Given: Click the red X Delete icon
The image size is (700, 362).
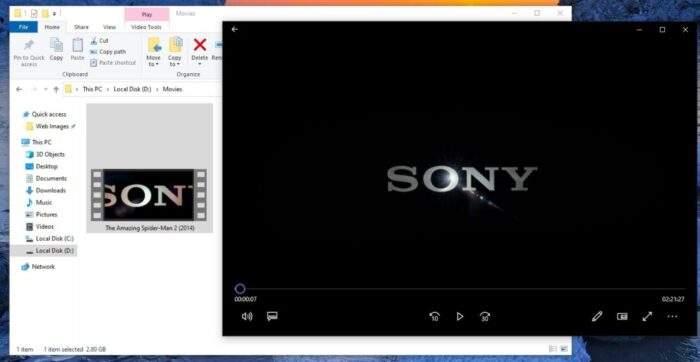Looking at the screenshot, I should (x=200, y=45).
